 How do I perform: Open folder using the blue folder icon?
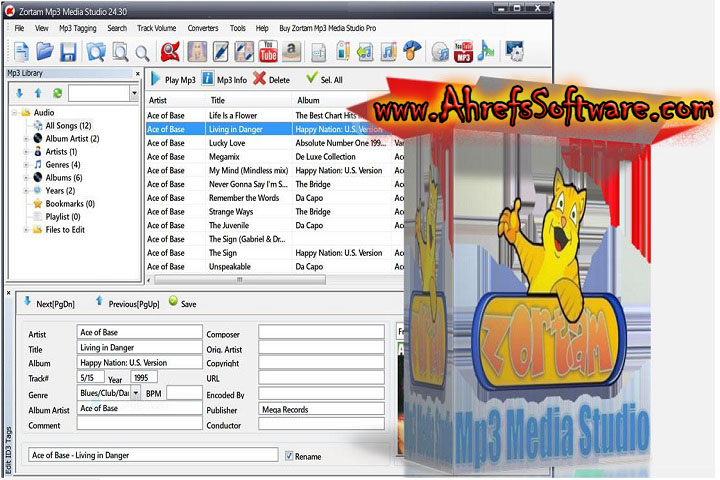click(x=45, y=51)
